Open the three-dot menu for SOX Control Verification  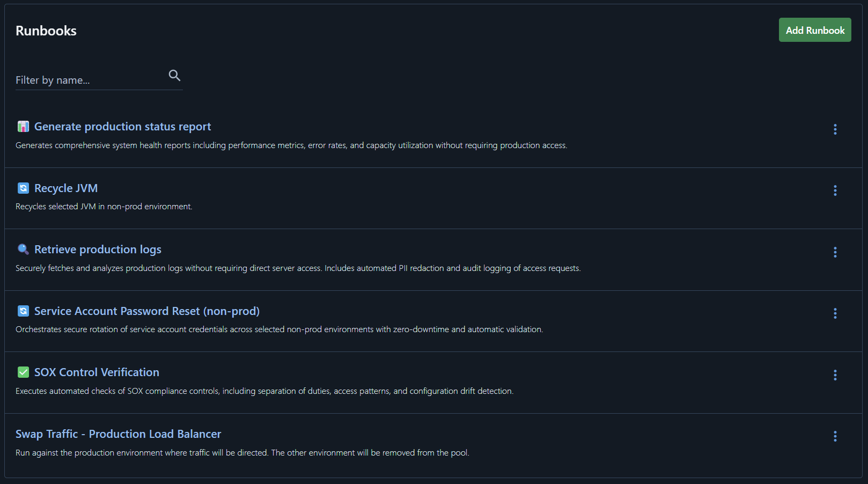click(835, 375)
